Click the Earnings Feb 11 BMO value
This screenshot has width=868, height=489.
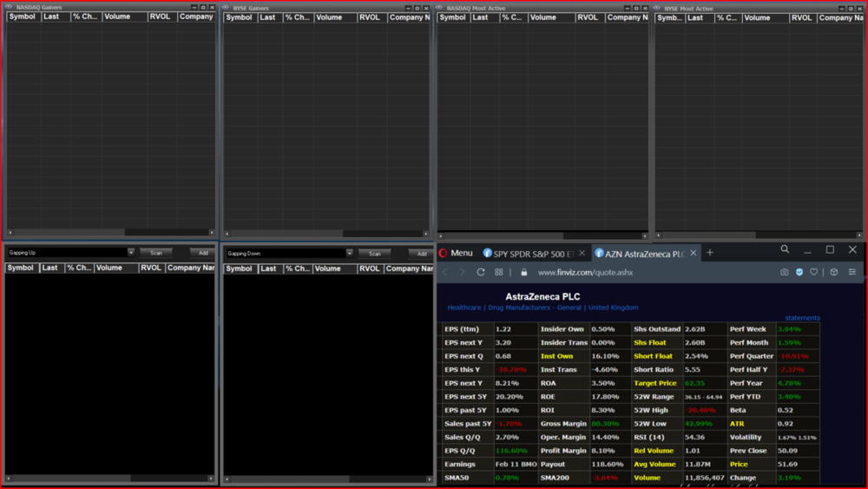pyautogui.click(x=516, y=464)
